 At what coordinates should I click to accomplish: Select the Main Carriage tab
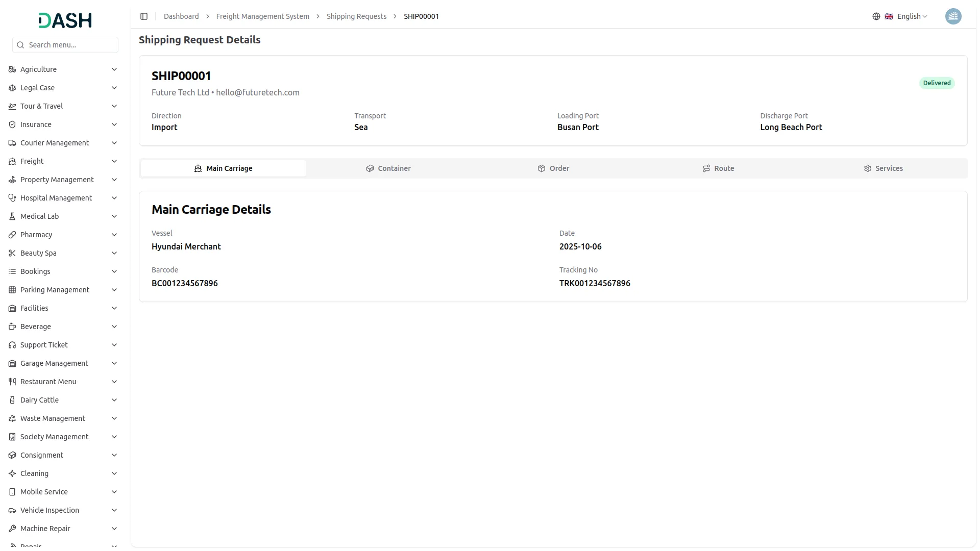pos(223,168)
